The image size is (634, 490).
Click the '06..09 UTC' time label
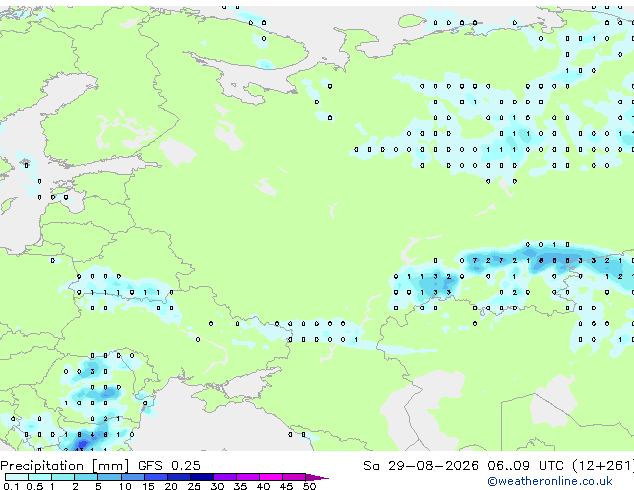[x=525, y=466]
